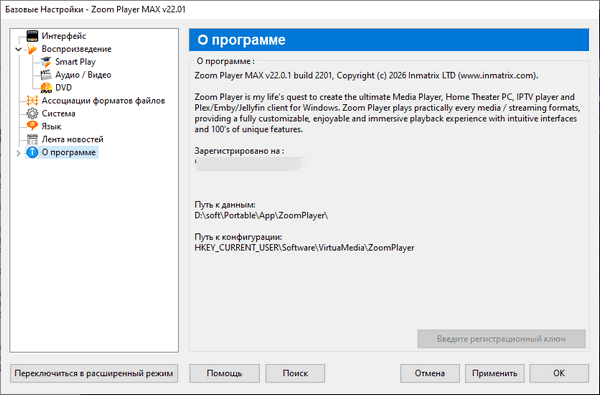Click the Лента новостей newspaper icon

click(x=32, y=139)
